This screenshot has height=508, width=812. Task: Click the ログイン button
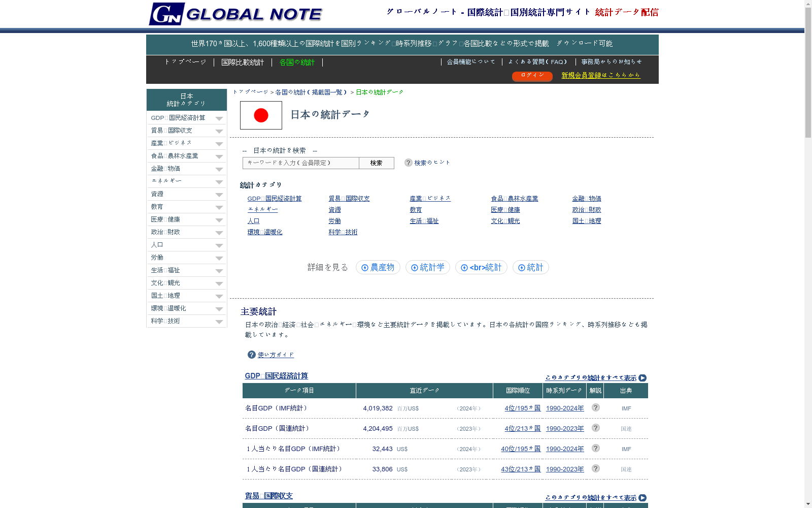click(x=532, y=76)
